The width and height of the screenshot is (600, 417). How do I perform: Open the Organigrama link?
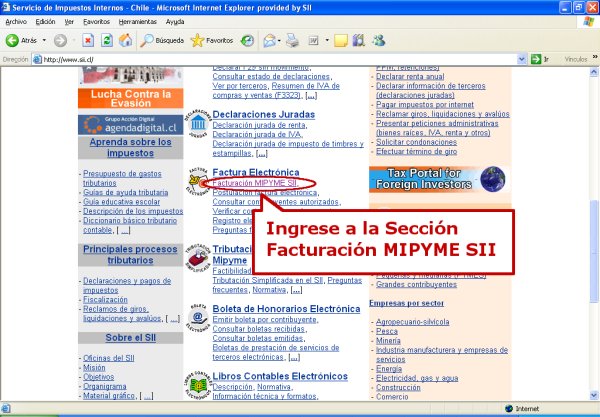(x=104, y=386)
